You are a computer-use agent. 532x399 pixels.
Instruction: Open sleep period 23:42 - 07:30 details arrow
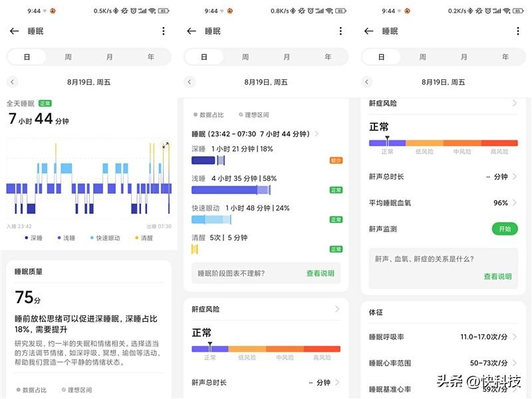point(317,134)
